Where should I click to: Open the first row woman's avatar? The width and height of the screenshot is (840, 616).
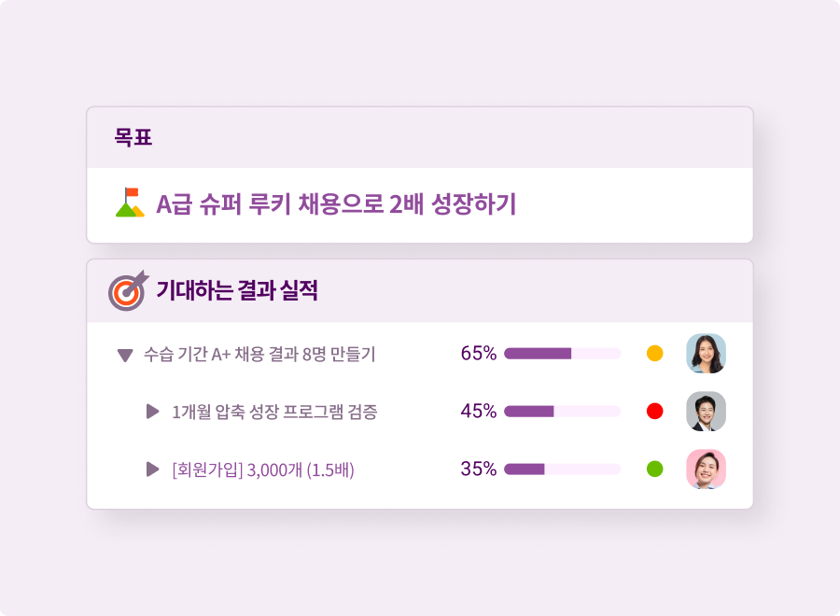[x=706, y=354]
